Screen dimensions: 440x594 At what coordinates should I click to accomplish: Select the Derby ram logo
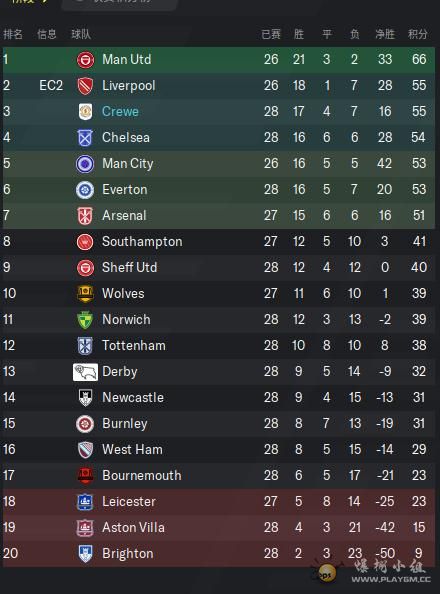(85, 372)
